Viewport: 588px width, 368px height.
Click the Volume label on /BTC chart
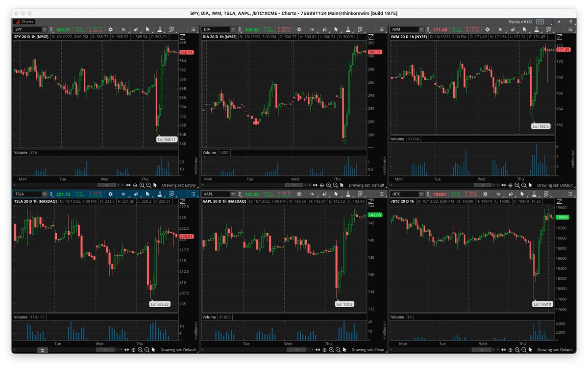pyautogui.click(x=397, y=317)
